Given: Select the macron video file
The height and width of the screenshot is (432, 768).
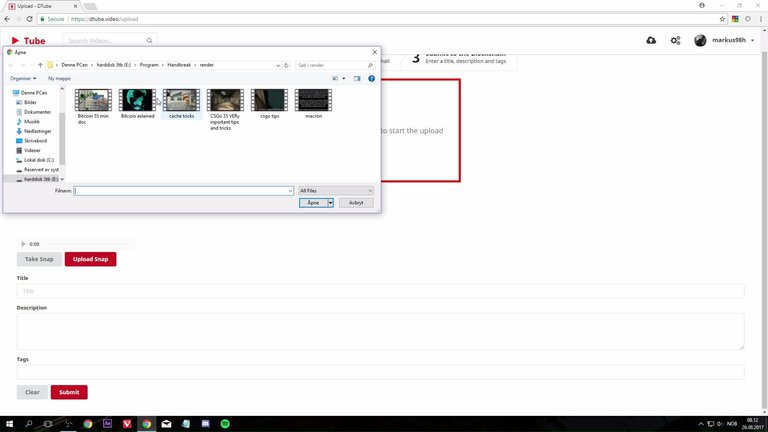Looking at the screenshot, I should (313, 104).
